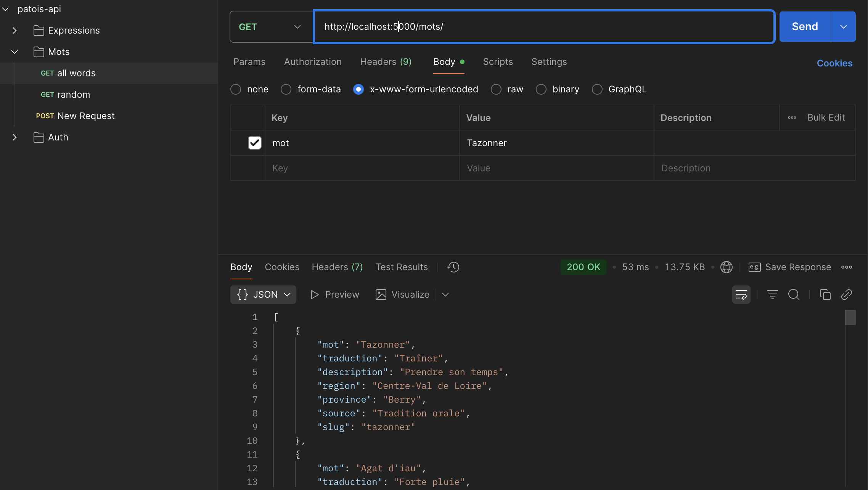
Task: Click the response vertical scrollbar thumb
Action: click(x=850, y=318)
